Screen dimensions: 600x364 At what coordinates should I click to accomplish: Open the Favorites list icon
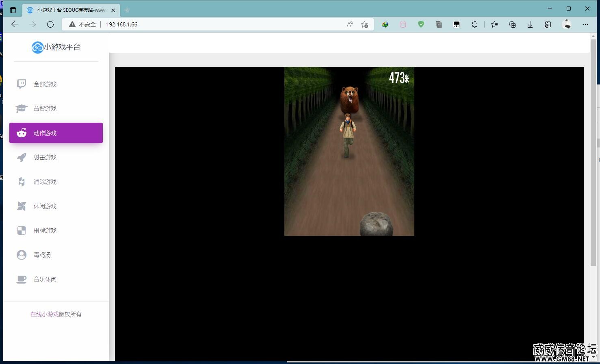tap(494, 24)
